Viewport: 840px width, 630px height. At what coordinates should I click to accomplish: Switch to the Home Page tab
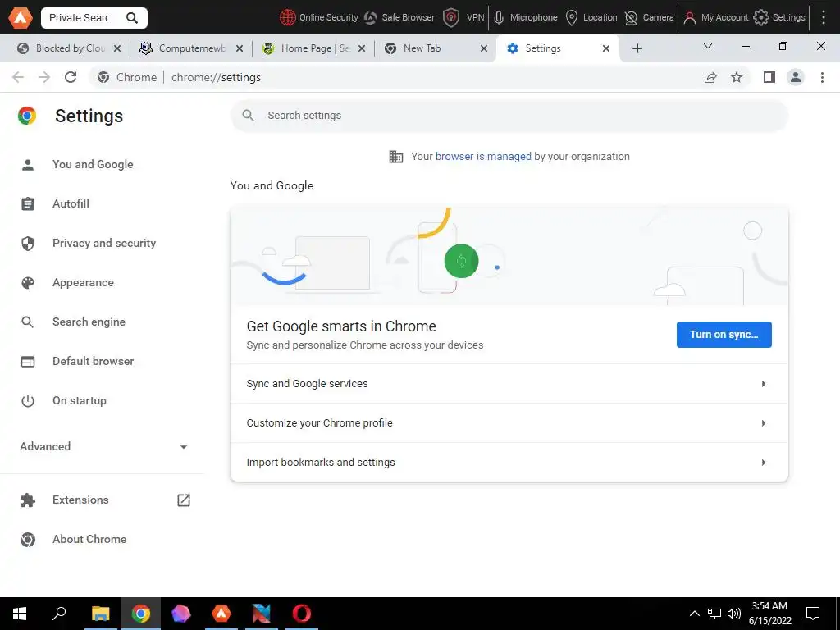[x=314, y=48]
